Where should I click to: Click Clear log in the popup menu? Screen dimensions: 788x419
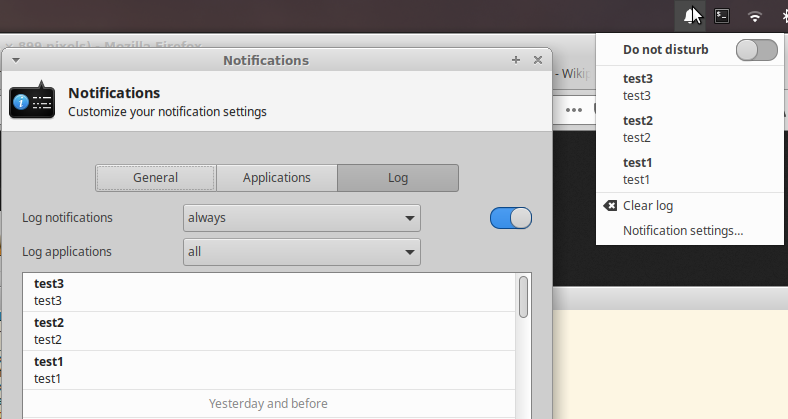pyautogui.click(x=647, y=206)
